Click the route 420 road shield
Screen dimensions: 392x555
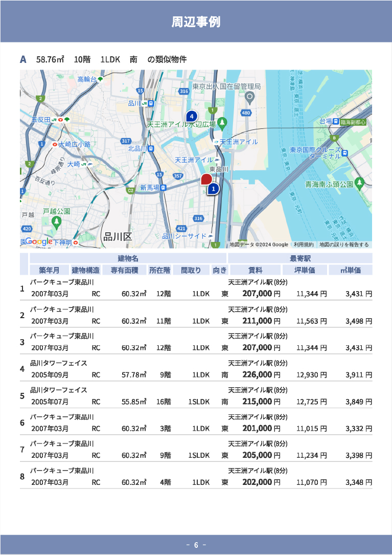[x=27, y=229]
